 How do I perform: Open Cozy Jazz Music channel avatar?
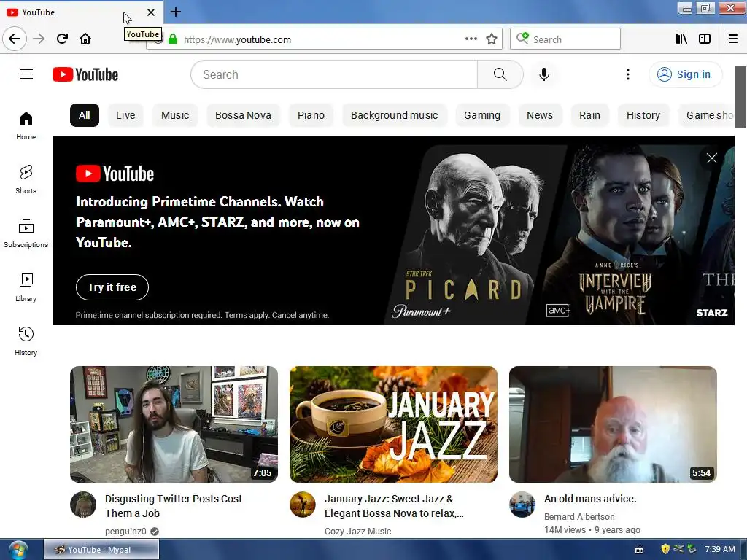click(x=303, y=505)
